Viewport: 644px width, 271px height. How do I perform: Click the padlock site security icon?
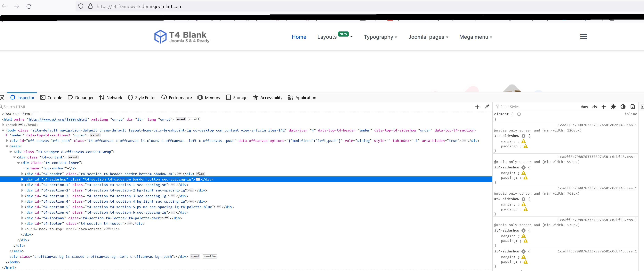pyautogui.click(x=91, y=6)
